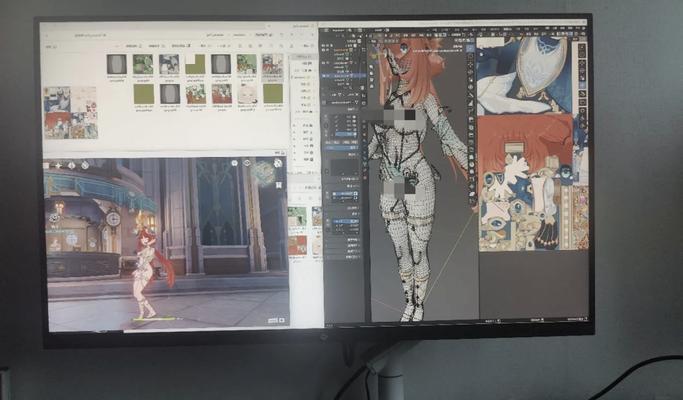
Task: Click the white shield texture in UV editor
Action: [540, 66]
